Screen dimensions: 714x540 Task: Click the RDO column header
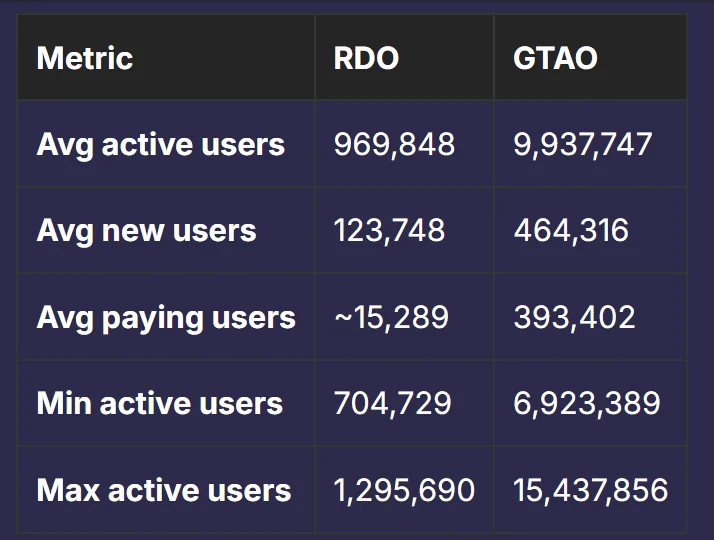point(366,58)
